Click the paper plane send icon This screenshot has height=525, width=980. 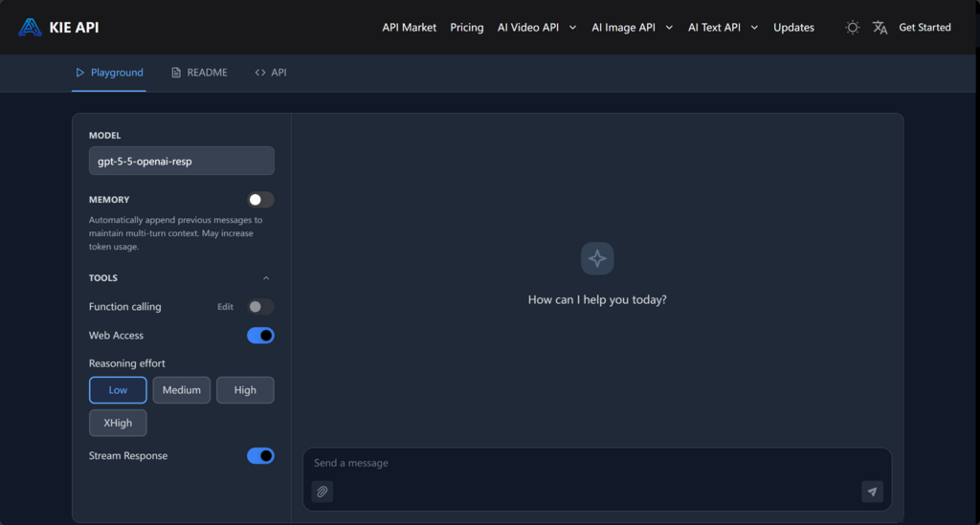tap(873, 492)
